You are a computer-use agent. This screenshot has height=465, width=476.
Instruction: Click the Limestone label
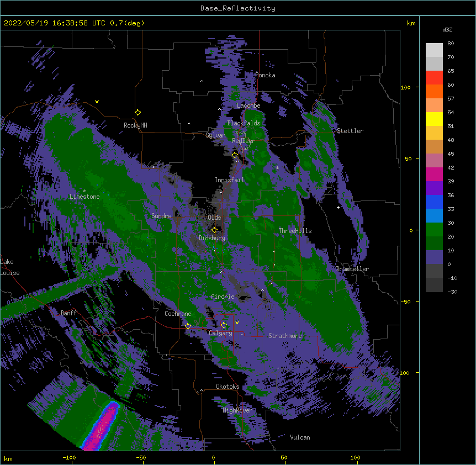(84, 197)
